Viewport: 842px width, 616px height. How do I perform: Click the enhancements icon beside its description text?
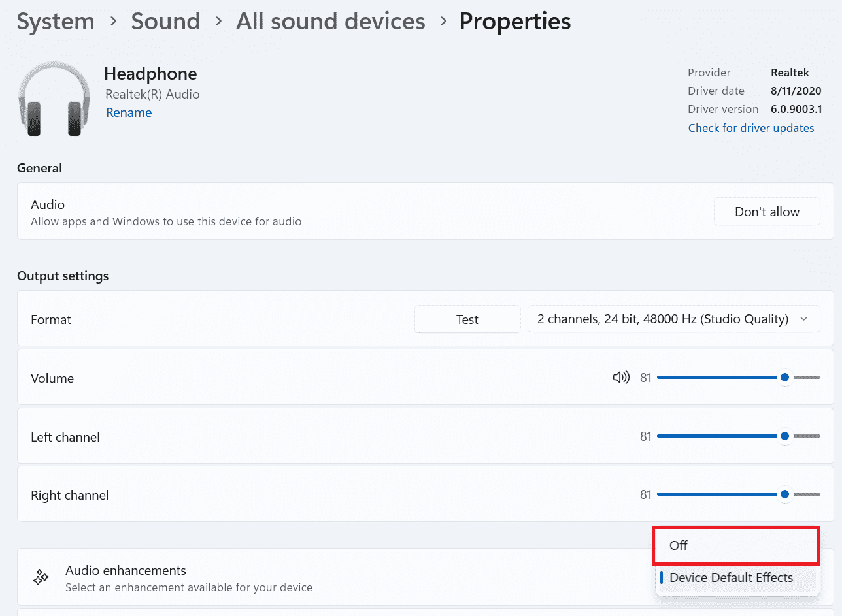tap(41, 577)
